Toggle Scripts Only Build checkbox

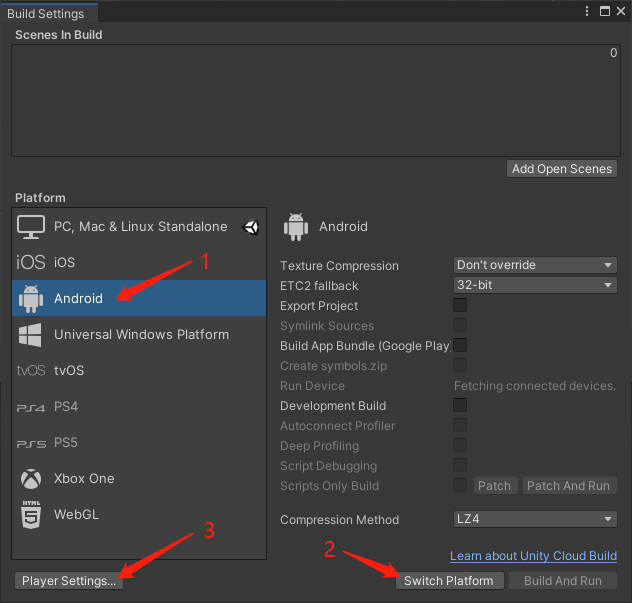tap(460, 485)
